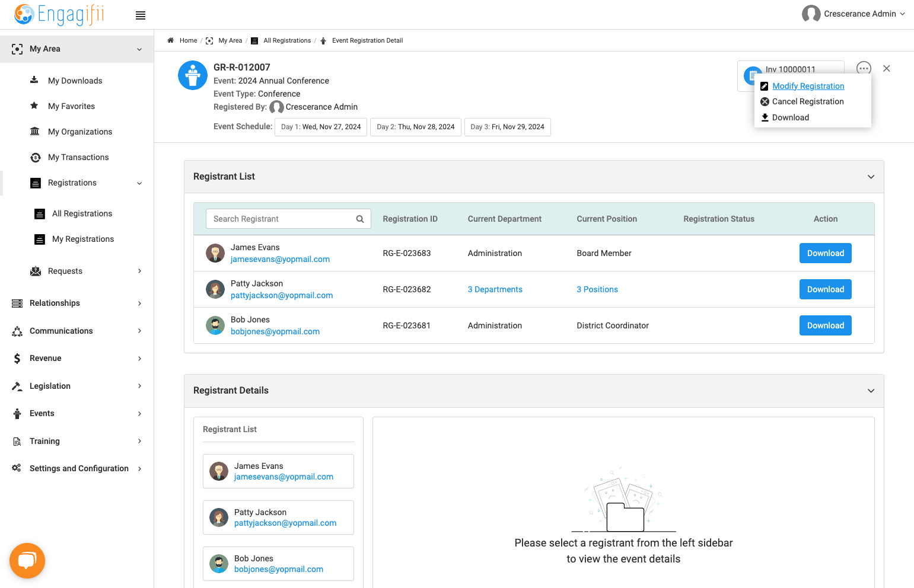This screenshot has height=588, width=914.
Task: Open the 3 Departments link
Action: [x=495, y=289]
